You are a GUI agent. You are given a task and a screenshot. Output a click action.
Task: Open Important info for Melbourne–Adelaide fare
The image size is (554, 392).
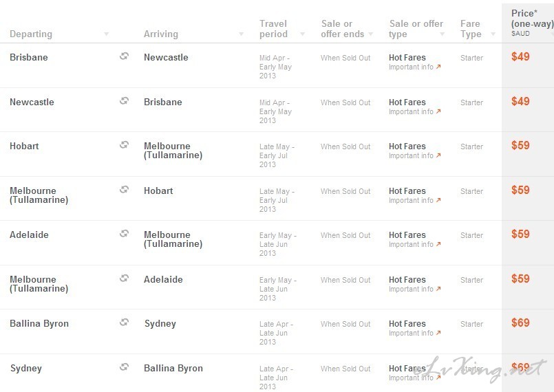pyautogui.click(x=415, y=289)
